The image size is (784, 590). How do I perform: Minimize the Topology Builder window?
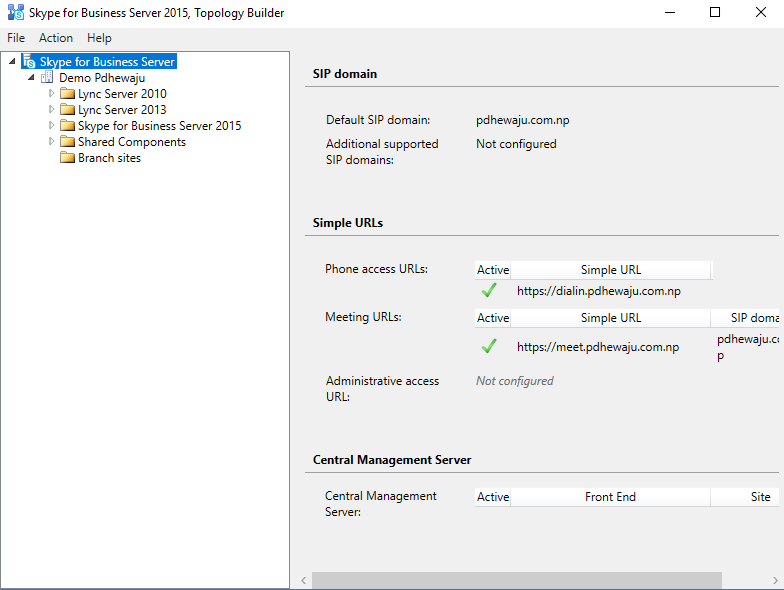click(670, 12)
